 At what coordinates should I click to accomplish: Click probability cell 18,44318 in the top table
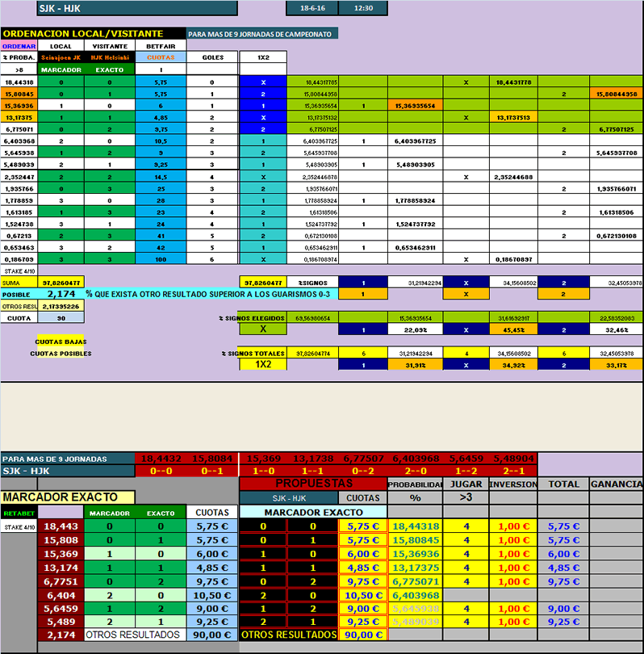point(19,82)
